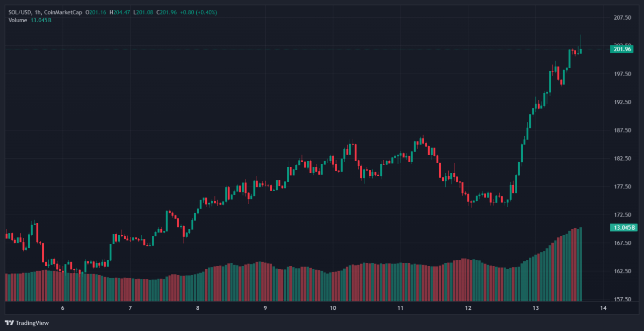Click date 9 on time axis
The height and width of the screenshot is (331, 644).
(265, 308)
